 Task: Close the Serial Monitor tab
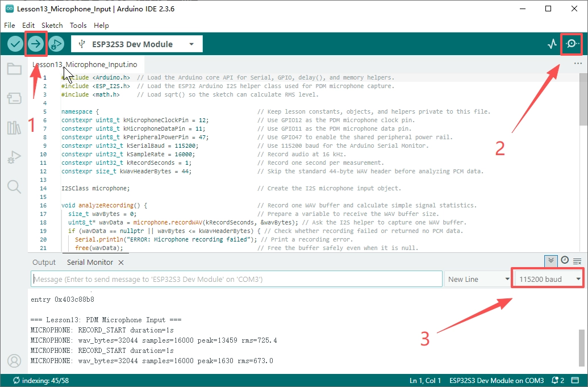(121, 263)
